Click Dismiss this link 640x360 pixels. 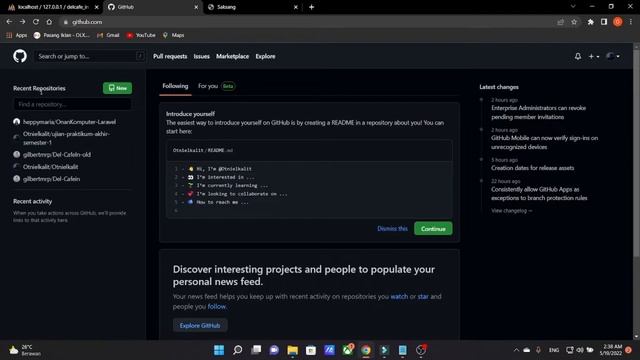[x=392, y=229]
